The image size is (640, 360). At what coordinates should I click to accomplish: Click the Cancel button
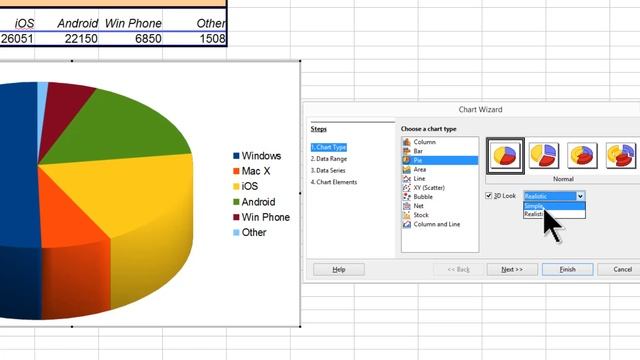(619, 269)
